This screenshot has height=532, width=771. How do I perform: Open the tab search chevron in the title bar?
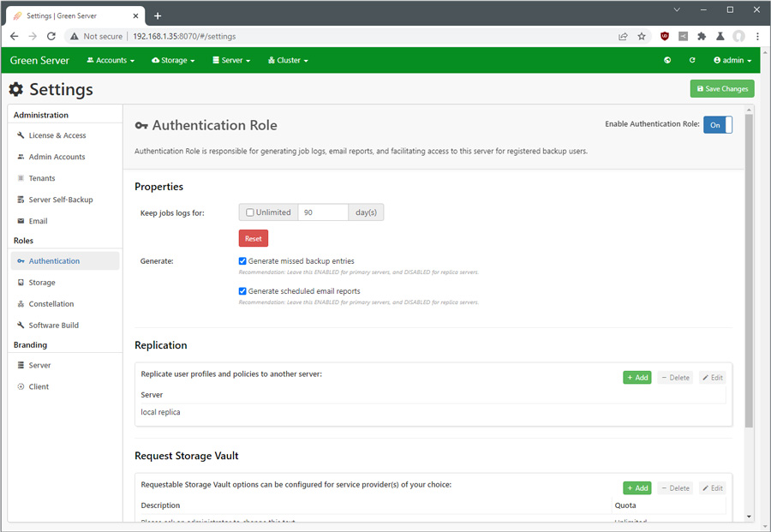(677, 9)
